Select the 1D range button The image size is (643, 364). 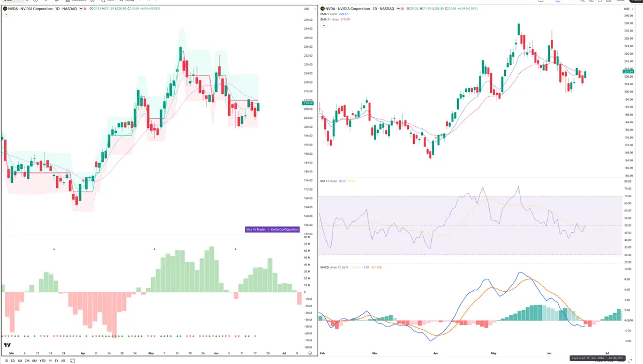pos(6,361)
